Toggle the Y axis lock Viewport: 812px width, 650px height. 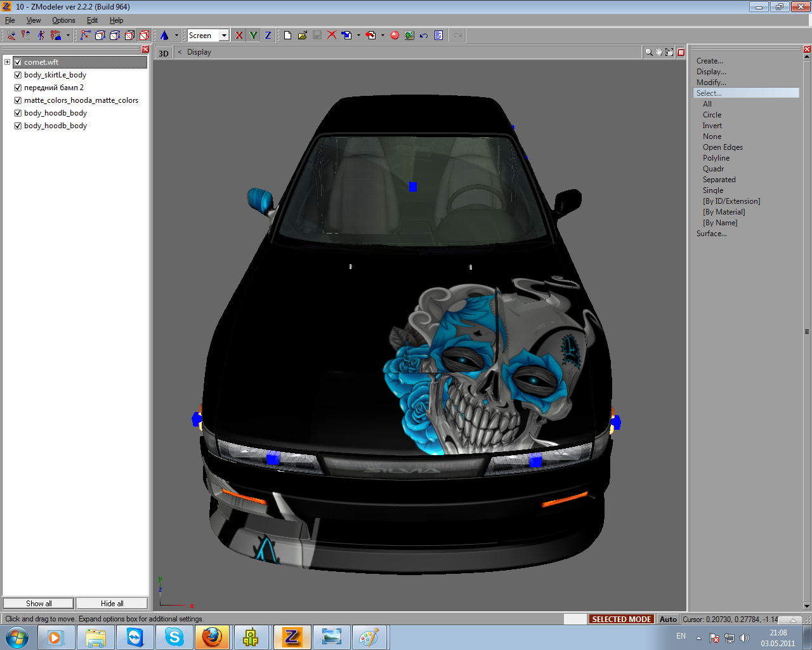tap(253, 36)
